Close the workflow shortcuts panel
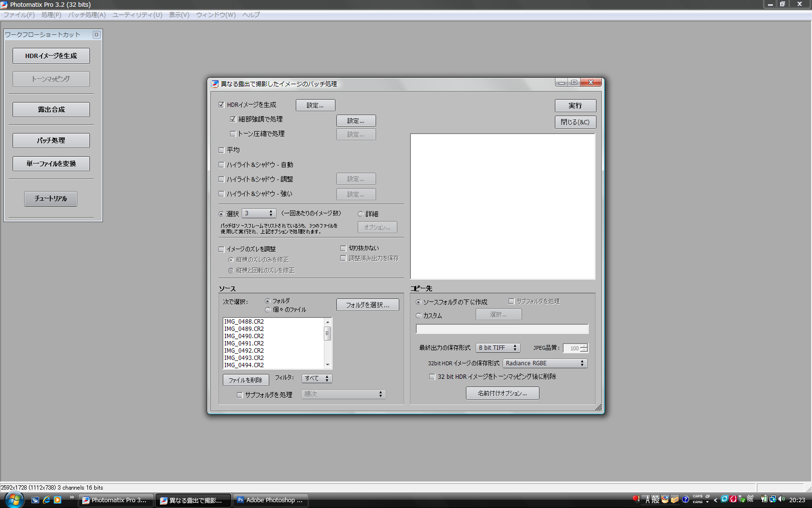The image size is (812, 508). pos(97,35)
